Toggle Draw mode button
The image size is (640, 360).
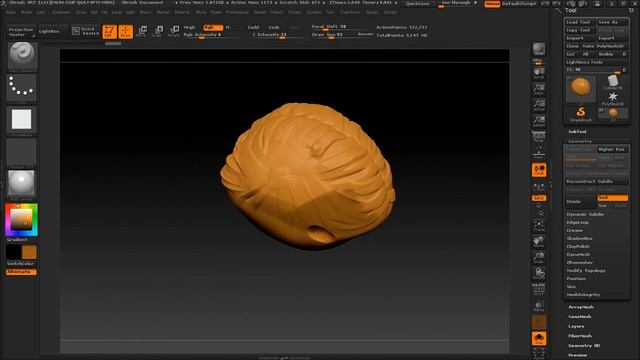click(126, 31)
